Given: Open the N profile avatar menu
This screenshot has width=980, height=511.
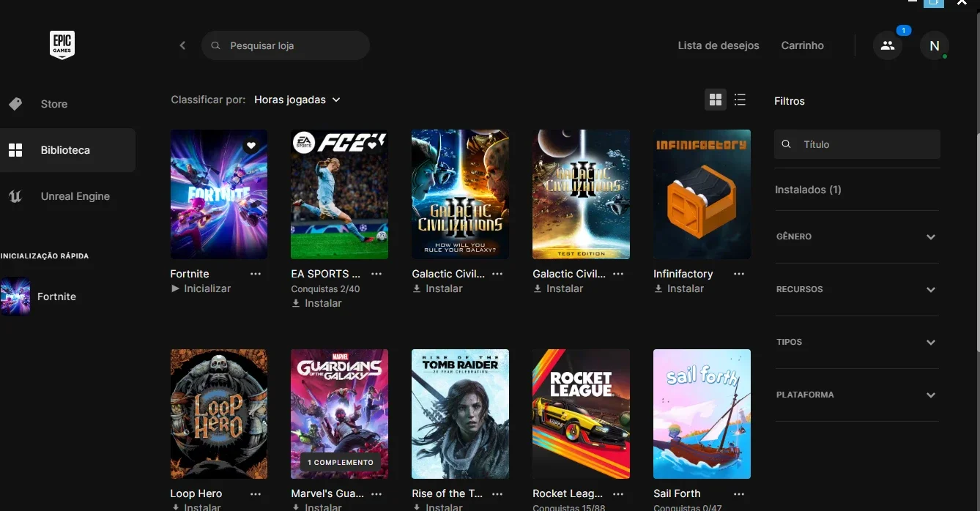Looking at the screenshot, I should pyautogui.click(x=935, y=45).
